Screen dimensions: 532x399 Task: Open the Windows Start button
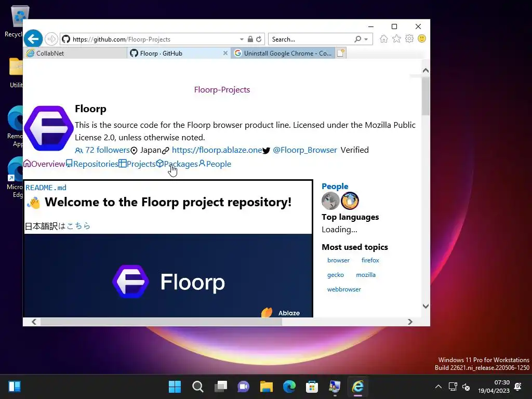pos(175,387)
